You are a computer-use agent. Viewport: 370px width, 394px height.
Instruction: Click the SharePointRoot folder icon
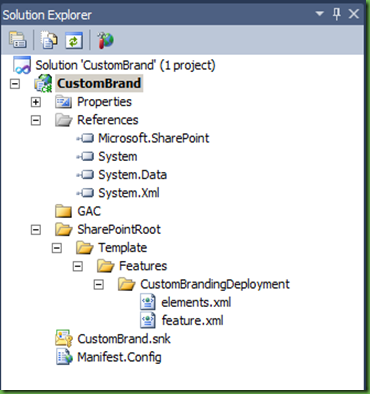coord(63,229)
